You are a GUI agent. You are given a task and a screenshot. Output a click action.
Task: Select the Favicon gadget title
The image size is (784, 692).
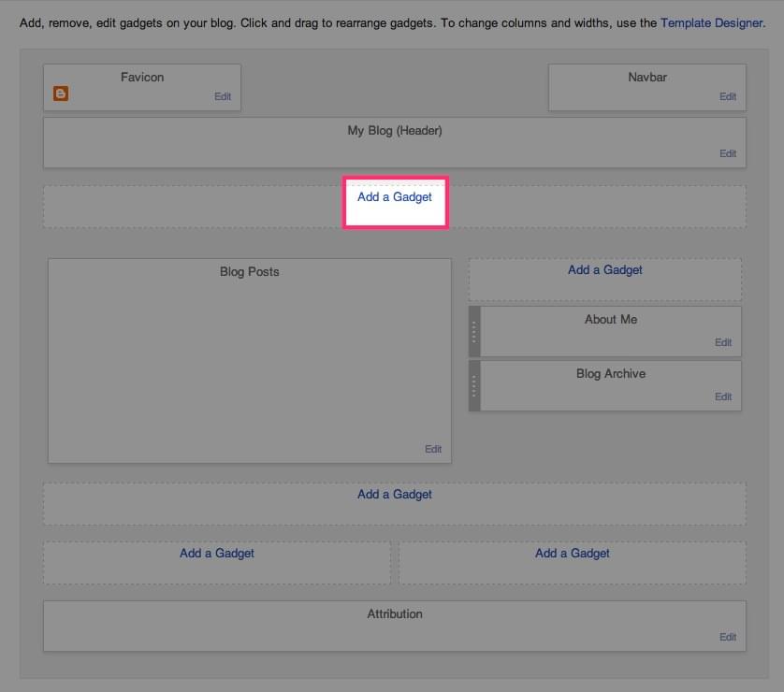coord(142,77)
